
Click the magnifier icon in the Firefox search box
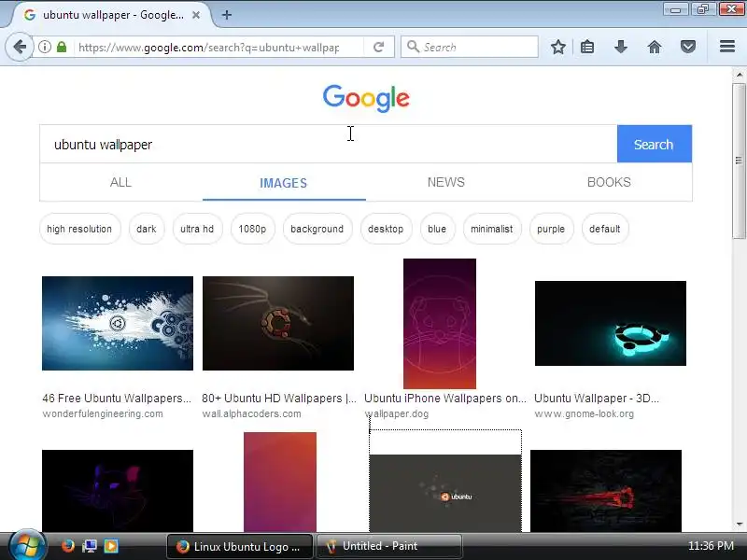(x=413, y=47)
